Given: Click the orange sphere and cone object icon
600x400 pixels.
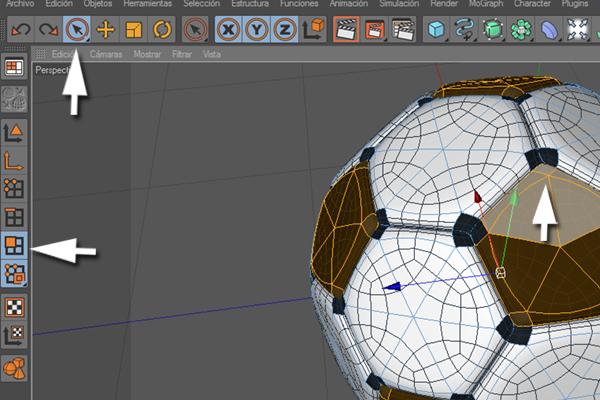Looking at the screenshot, I should point(14,368).
